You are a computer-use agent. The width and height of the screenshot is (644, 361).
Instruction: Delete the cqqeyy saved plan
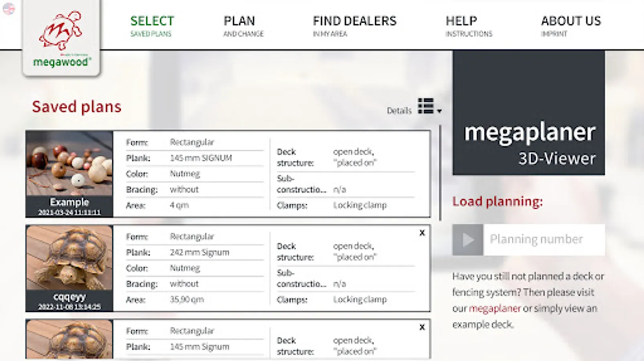tap(422, 233)
